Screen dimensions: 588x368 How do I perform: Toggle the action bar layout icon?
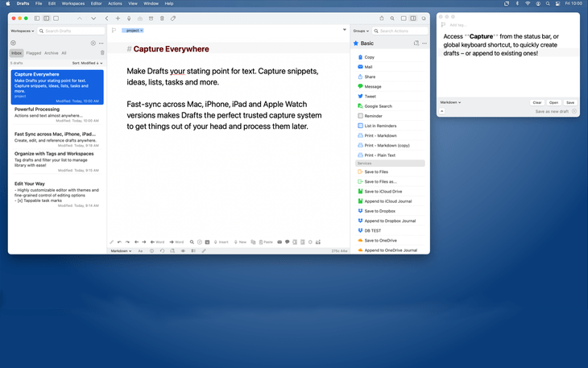[193, 251]
